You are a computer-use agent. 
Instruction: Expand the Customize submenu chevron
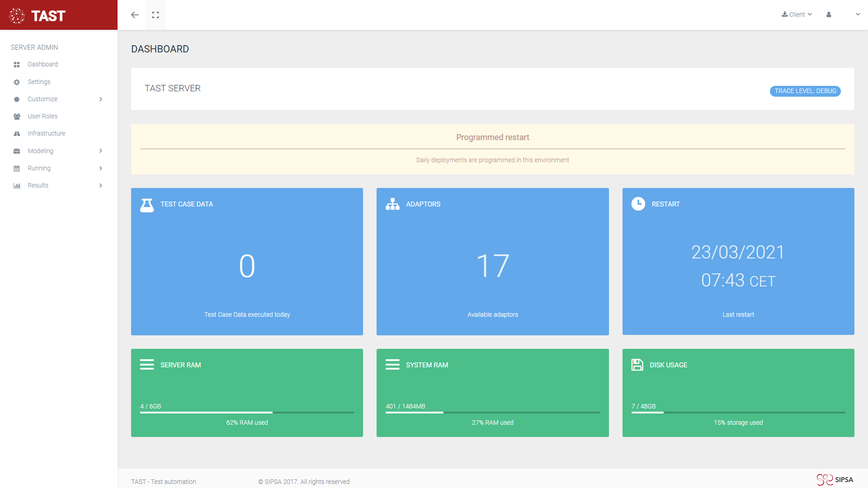(101, 99)
